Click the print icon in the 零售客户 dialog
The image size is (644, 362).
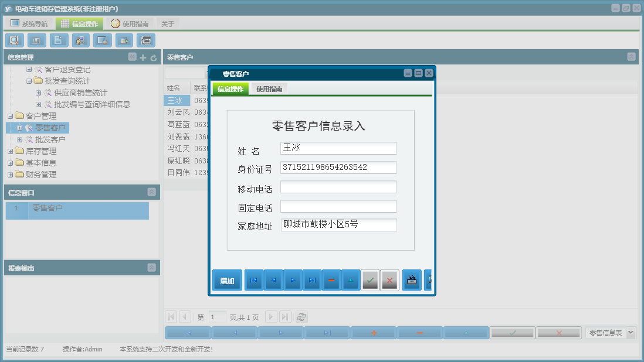[412, 280]
